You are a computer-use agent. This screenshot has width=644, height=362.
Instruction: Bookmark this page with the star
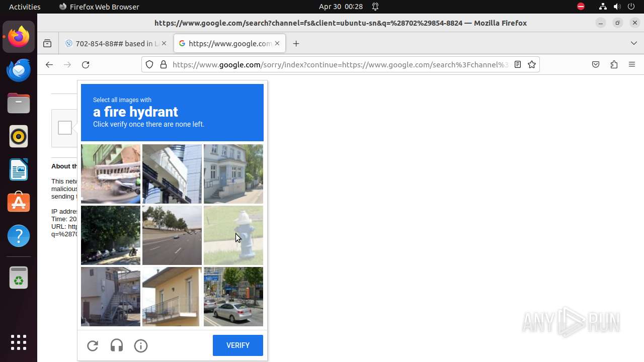(x=532, y=64)
